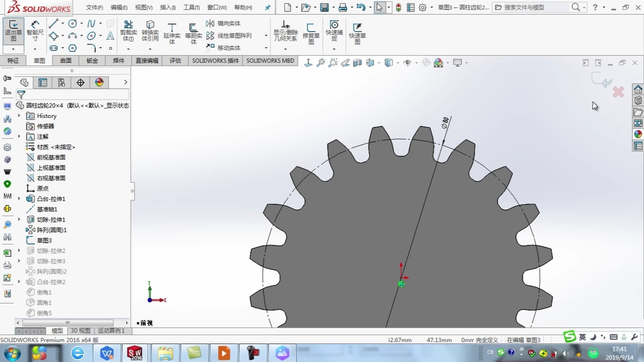Click the Zoom to Area icon
The width and height of the screenshot is (644, 362).
(333, 63)
